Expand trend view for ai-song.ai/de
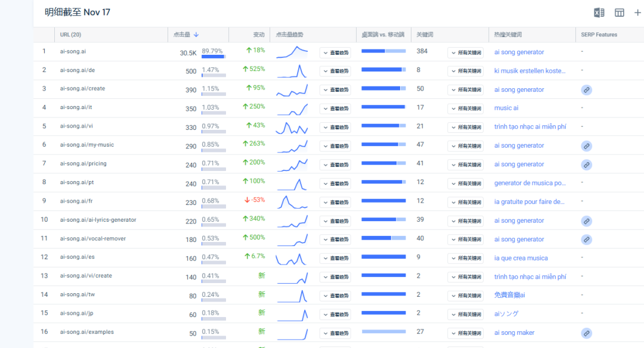Viewport: 644px width, 348px height. point(335,71)
